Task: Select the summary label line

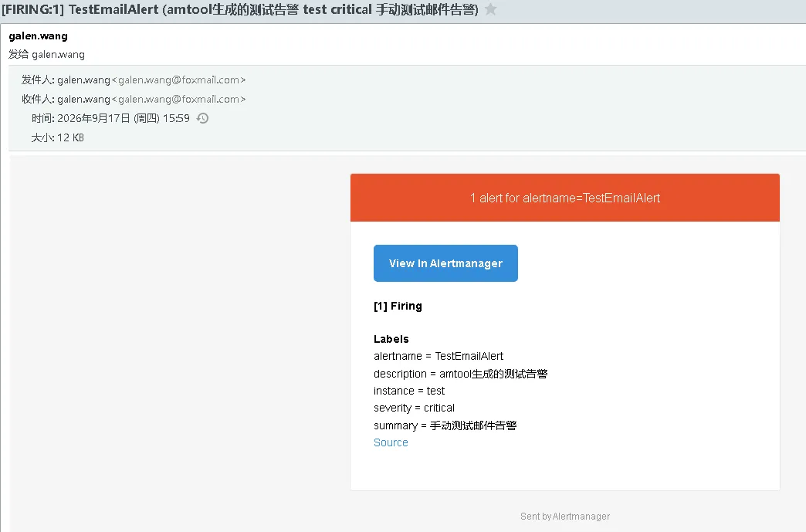Action: (x=445, y=425)
